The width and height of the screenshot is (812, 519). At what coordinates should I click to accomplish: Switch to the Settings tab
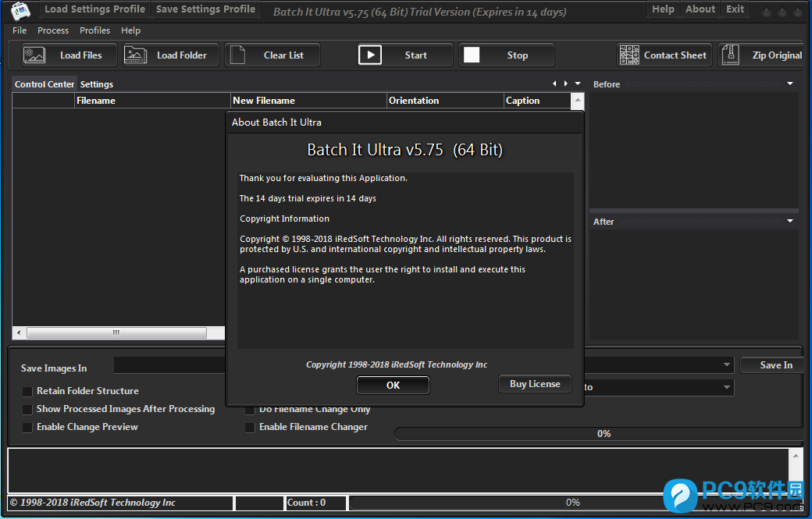pos(96,84)
